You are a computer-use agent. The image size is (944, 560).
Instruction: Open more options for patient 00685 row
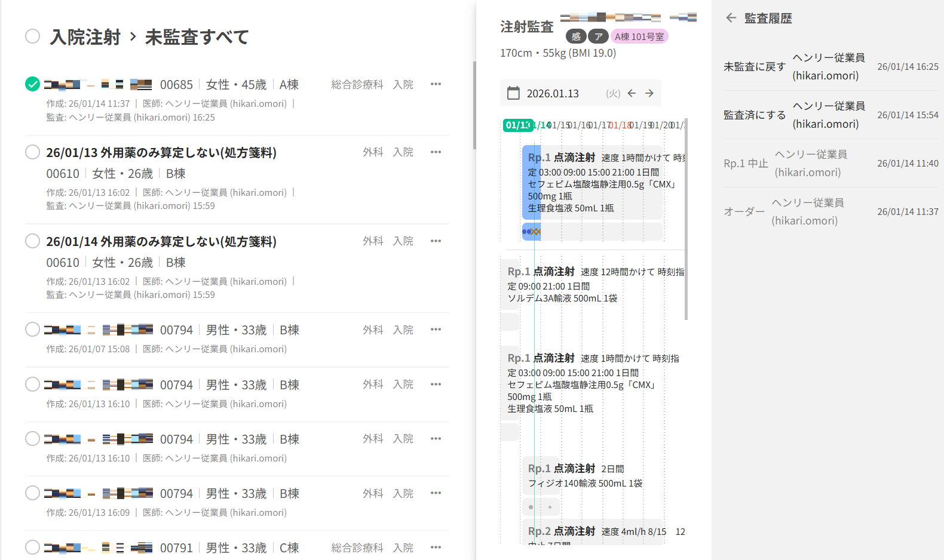(x=436, y=84)
